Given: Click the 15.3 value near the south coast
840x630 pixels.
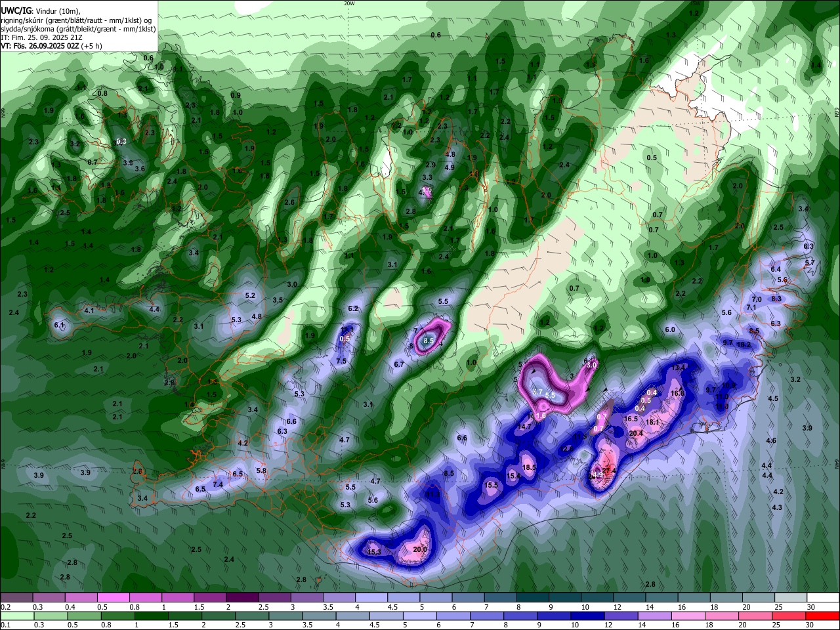Looking at the screenshot, I should pos(374,552).
